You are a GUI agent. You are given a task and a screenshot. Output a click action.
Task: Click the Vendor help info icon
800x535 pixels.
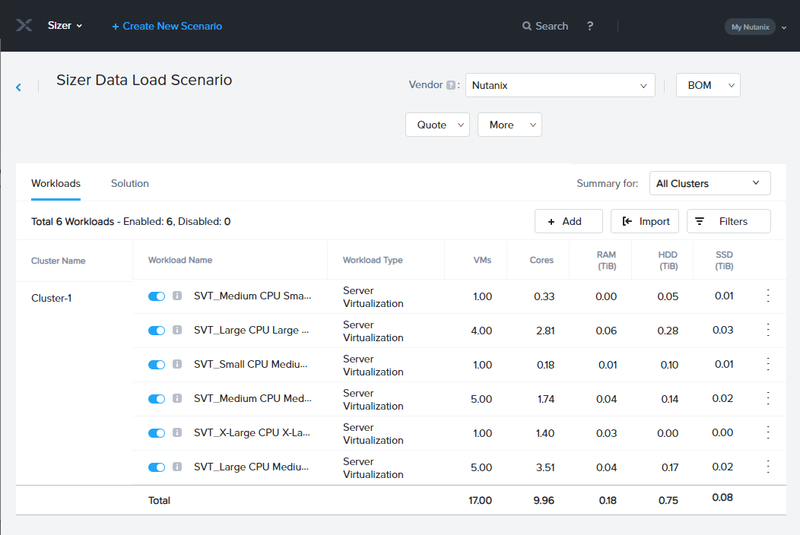[451, 85]
